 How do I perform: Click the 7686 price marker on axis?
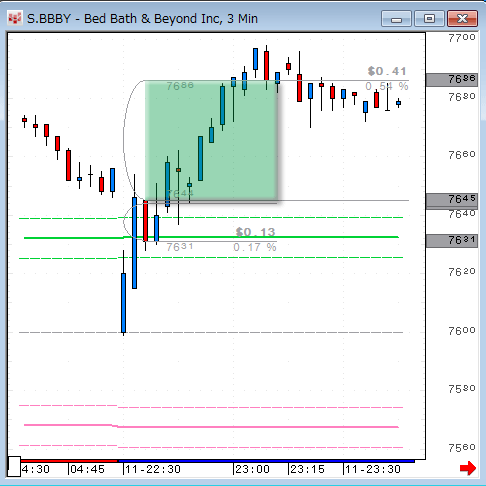coord(452,80)
